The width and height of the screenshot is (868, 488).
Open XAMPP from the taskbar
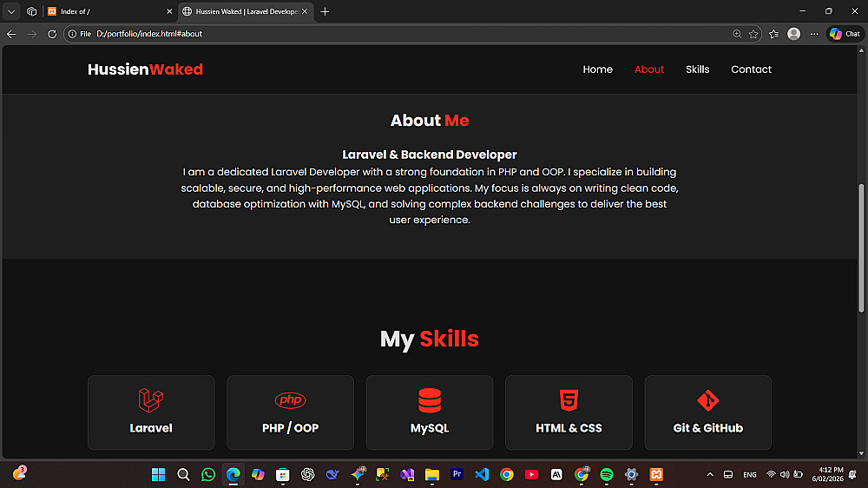coord(656,474)
